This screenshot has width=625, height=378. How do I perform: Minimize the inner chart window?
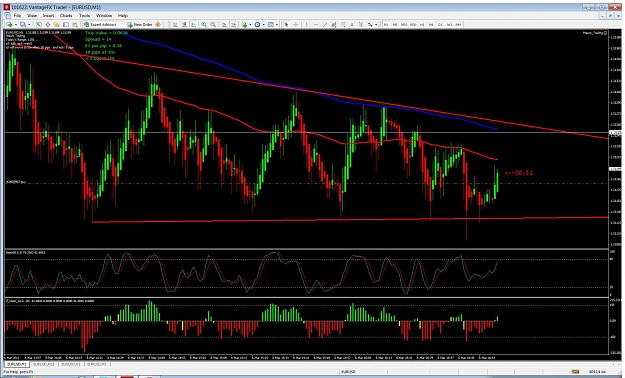click(x=603, y=16)
